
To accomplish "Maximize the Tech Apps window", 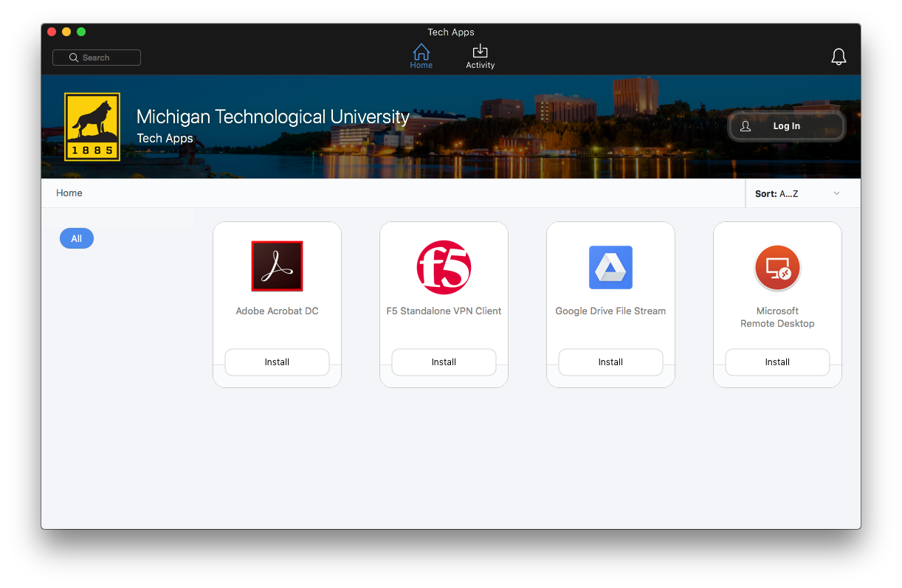I will [81, 32].
